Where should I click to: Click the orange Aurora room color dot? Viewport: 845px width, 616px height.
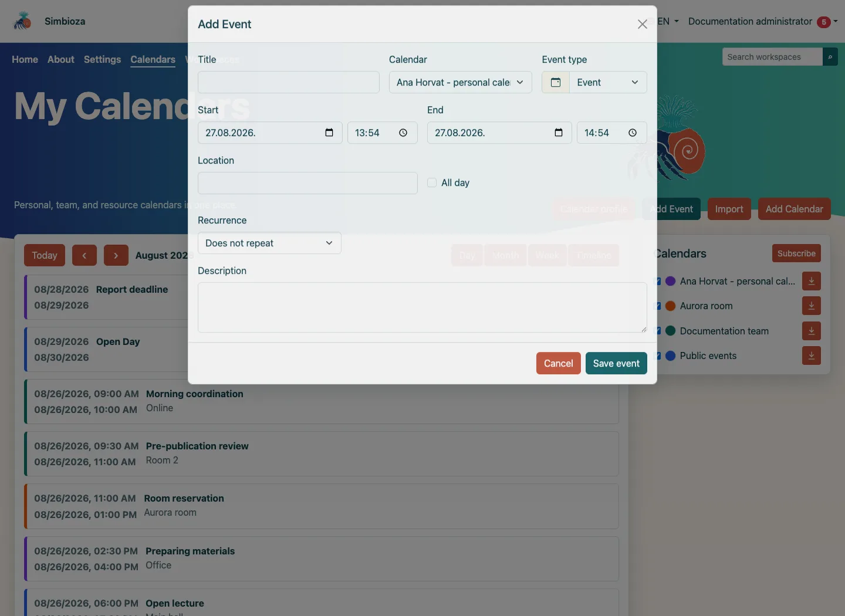pos(670,306)
